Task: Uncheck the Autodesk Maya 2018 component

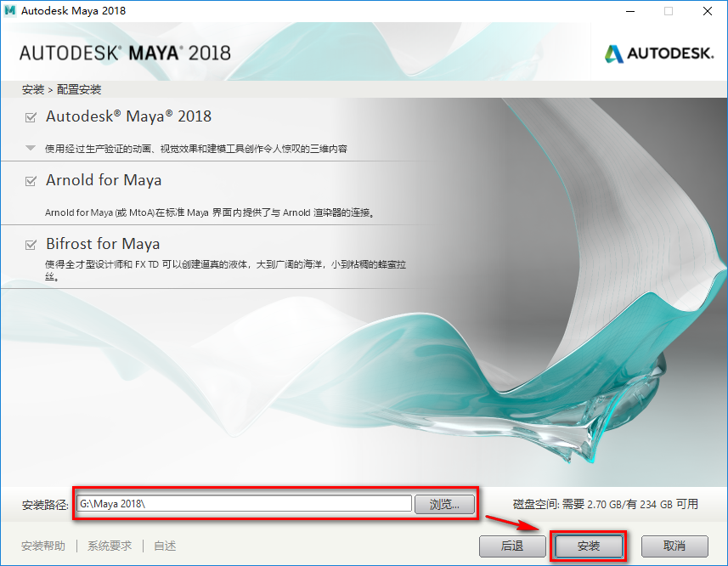Action: tap(29, 116)
